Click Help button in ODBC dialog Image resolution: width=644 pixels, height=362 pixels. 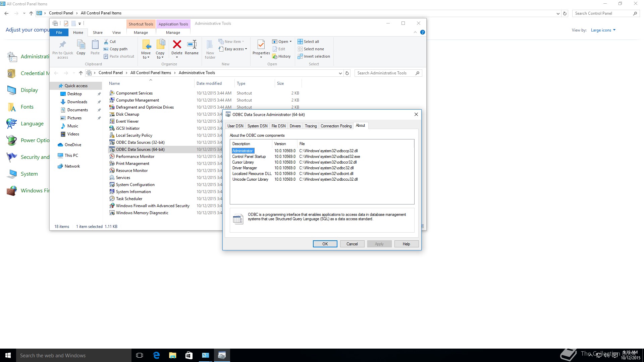coord(406,244)
